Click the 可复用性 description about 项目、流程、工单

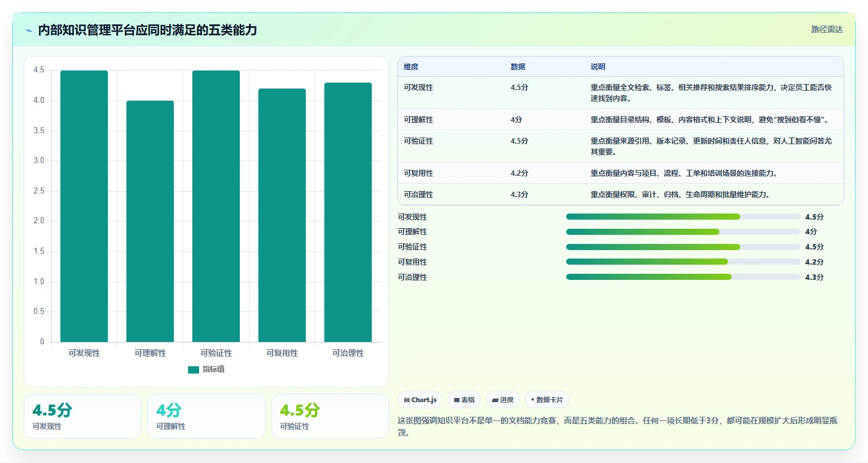point(684,173)
